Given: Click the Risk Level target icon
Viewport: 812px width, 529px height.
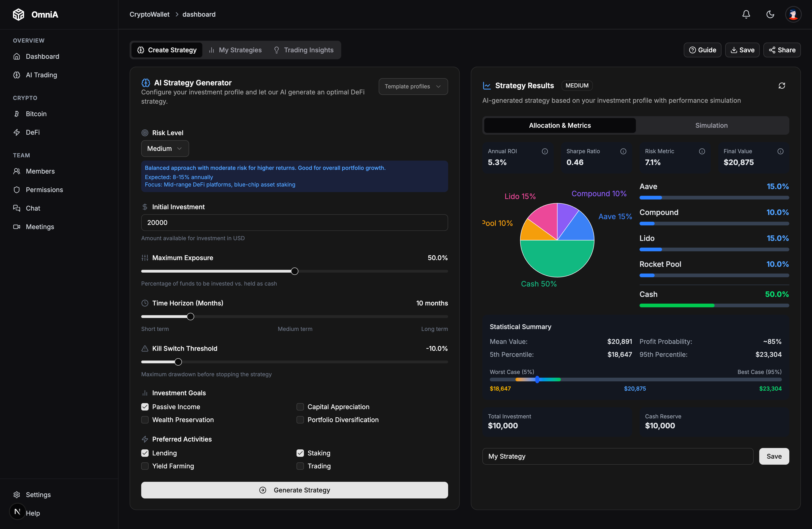Looking at the screenshot, I should (x=145, y=133).
